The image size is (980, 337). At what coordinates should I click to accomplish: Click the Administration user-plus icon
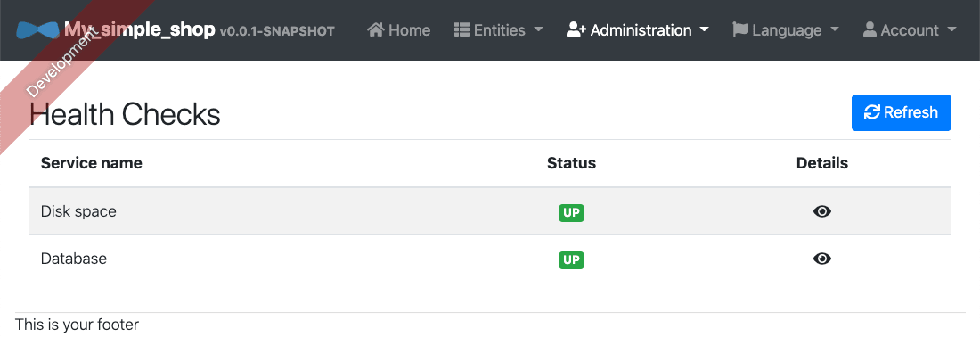tap(576, 29)
